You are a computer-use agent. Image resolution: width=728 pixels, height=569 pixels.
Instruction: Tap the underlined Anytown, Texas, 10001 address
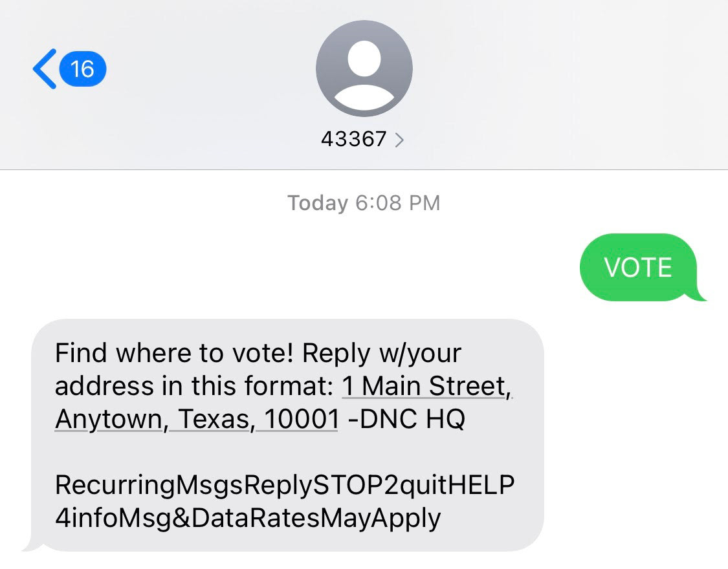pos(196,419)
